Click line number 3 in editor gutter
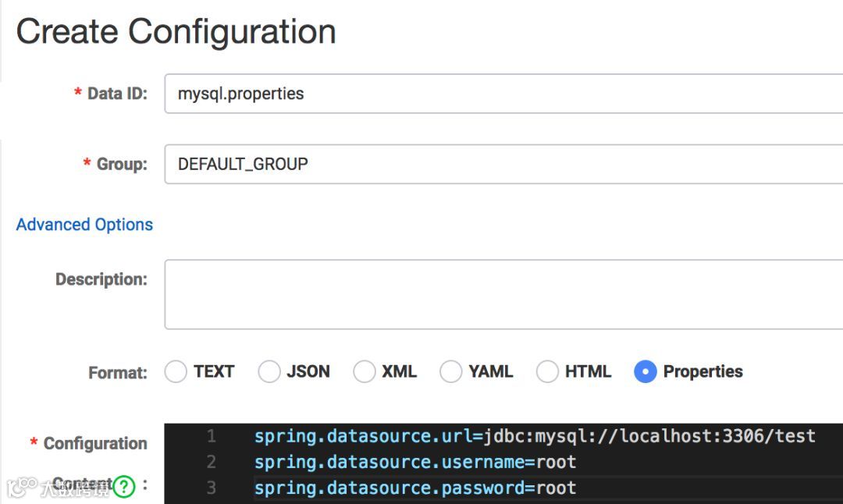Viewport: 843px width, 504px height. 211,488
